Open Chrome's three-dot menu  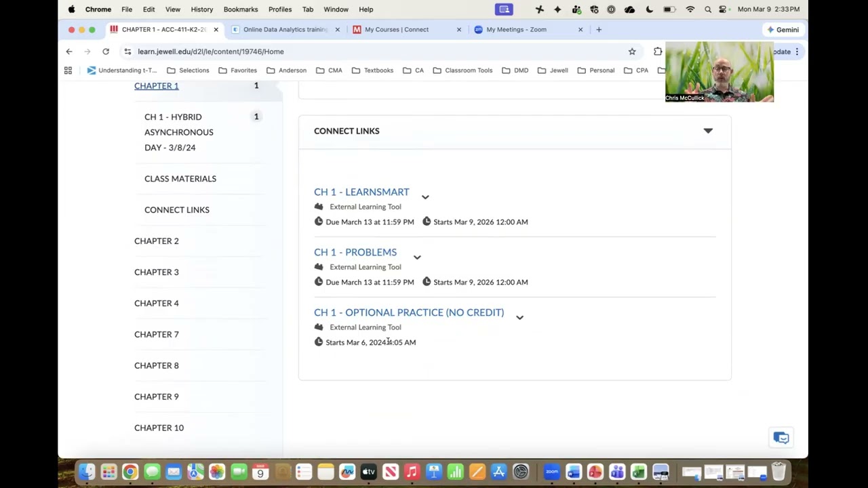[797, 52]
